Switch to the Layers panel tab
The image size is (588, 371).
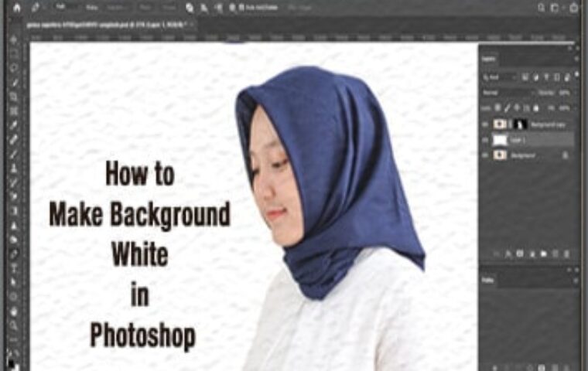coord(489,59)
